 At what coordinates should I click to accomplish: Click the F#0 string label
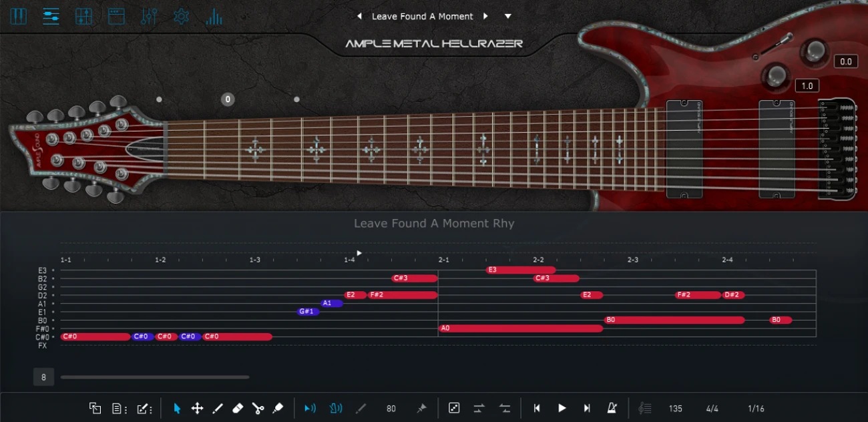(x=43, y=329)
